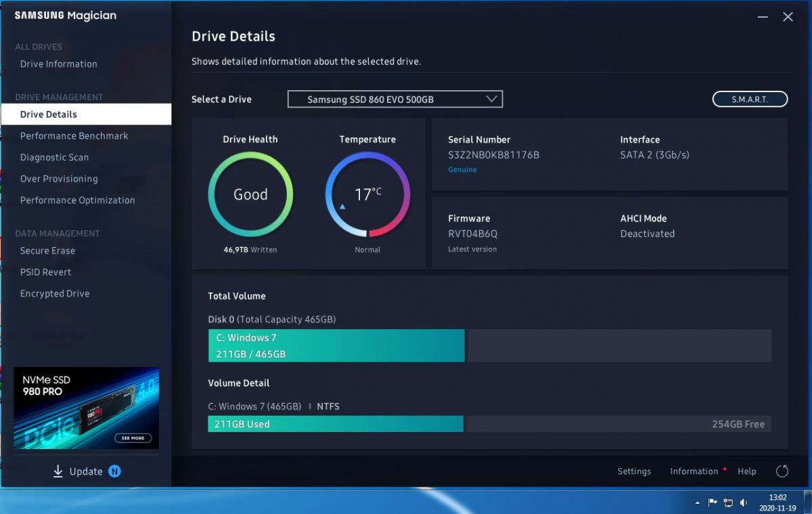This screenshot has height=514, width=812.
Task: Open the Select a Drive dropdown
Action: pos(395,99)
